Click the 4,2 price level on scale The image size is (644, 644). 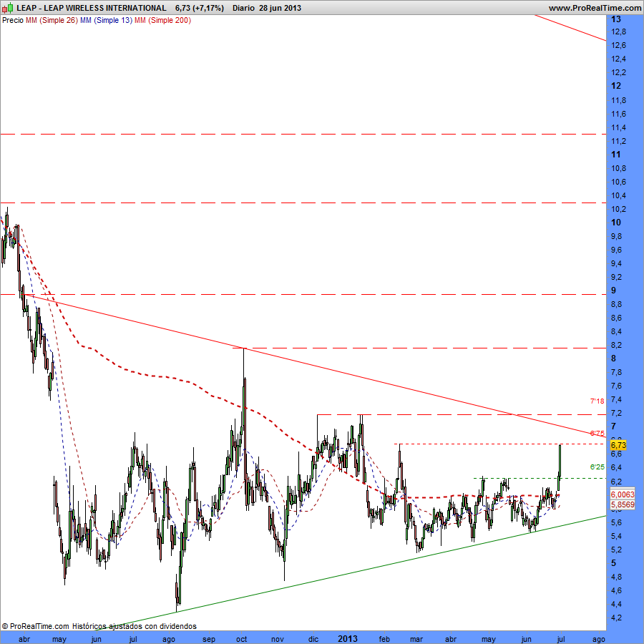pos(616,618)
